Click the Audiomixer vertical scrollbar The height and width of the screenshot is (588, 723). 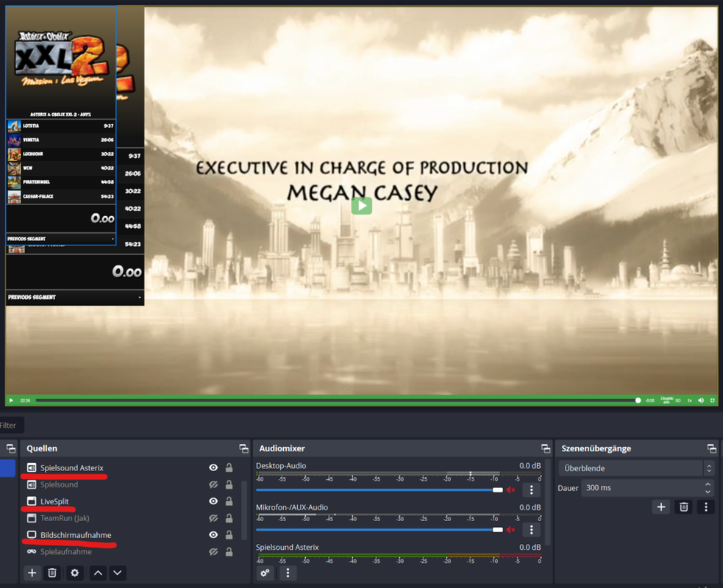[x=547, y=502]
